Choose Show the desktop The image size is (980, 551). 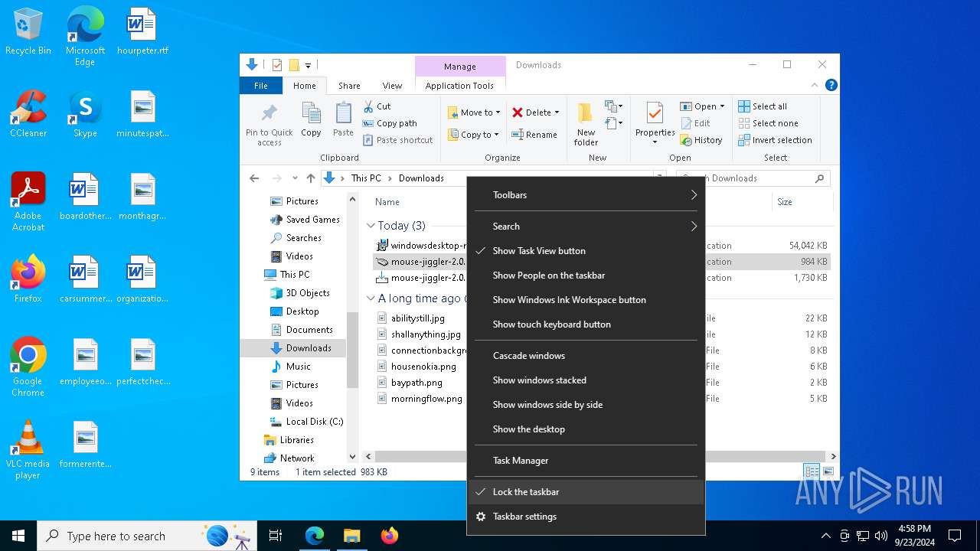pyautogui.click(x=586, y=429)
